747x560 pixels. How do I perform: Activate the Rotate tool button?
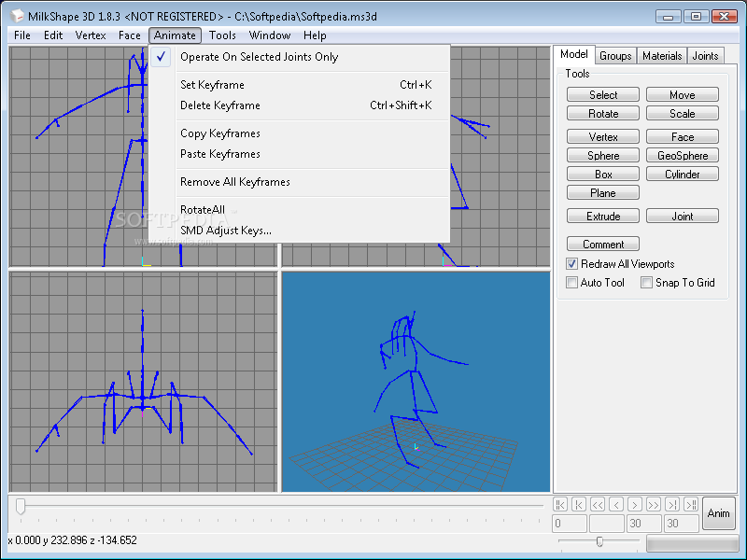603,113
